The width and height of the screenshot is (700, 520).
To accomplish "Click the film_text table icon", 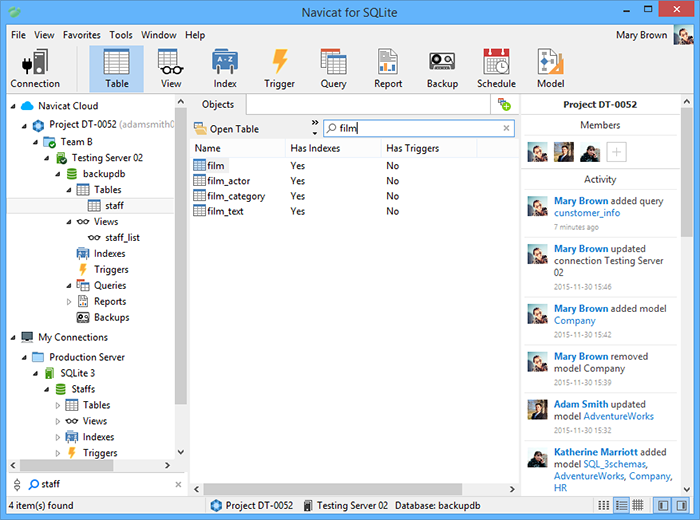I will [199, 211].
